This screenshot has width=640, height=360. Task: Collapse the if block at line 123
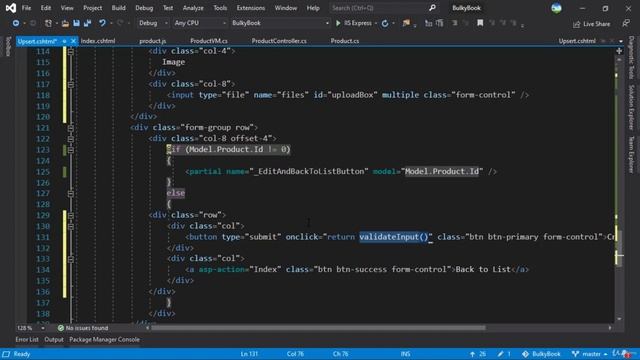pos(71,150)
